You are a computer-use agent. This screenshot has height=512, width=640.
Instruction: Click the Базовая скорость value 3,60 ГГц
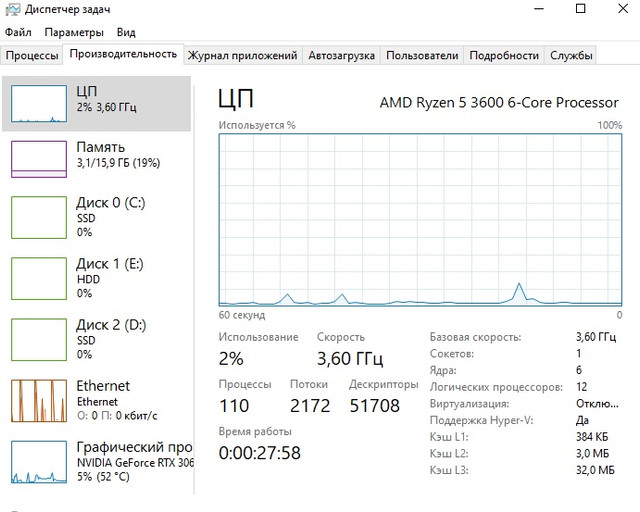[x=596, y=337]
